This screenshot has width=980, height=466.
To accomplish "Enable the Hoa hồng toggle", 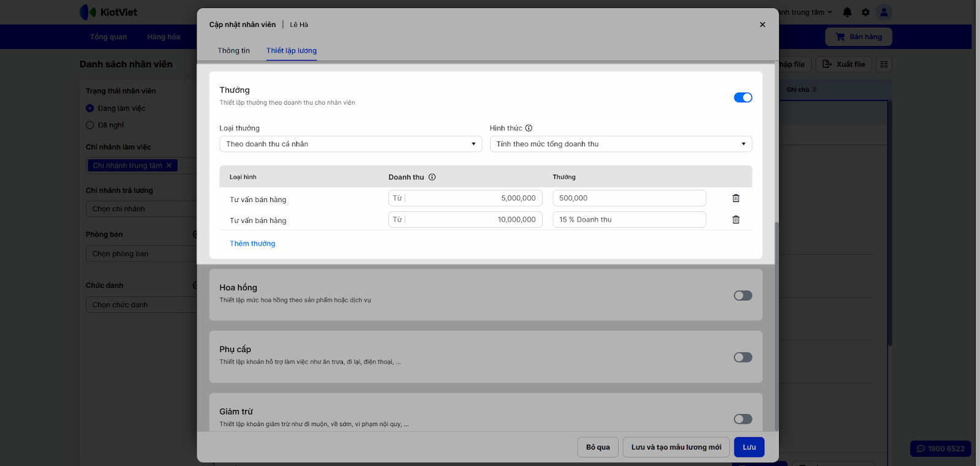I will [742, 296].
